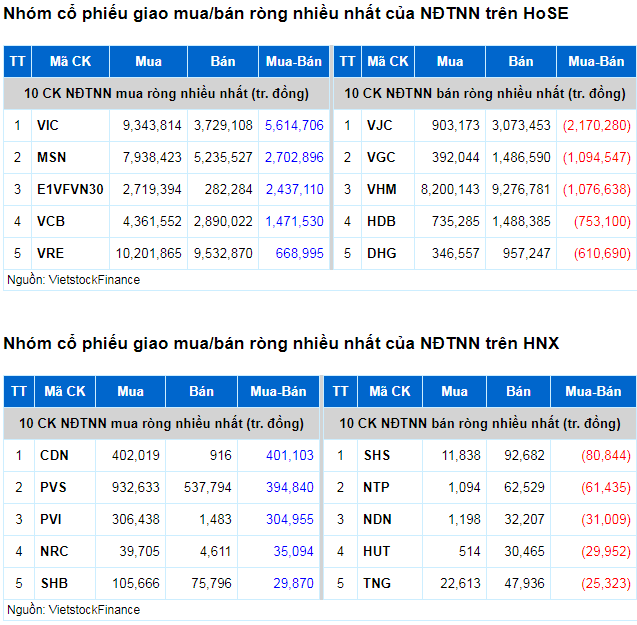Click VRE buy value 10,201,865

(x=149, y=254)
